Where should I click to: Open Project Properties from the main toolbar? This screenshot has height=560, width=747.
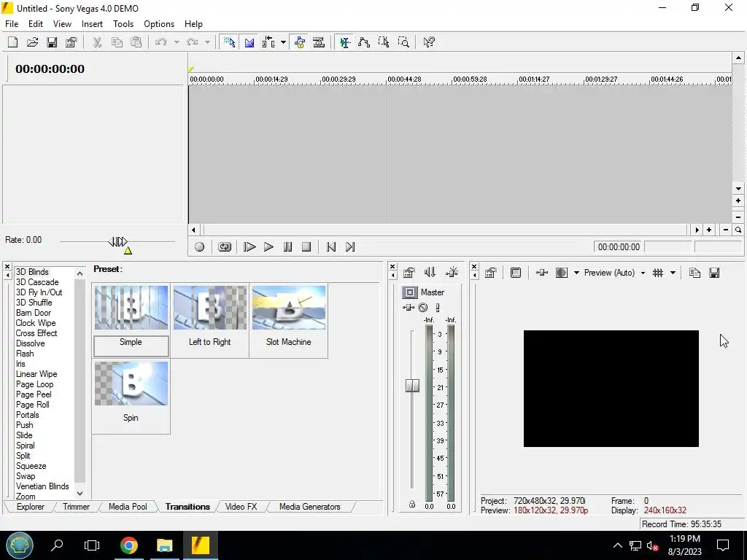pos(71,42)
